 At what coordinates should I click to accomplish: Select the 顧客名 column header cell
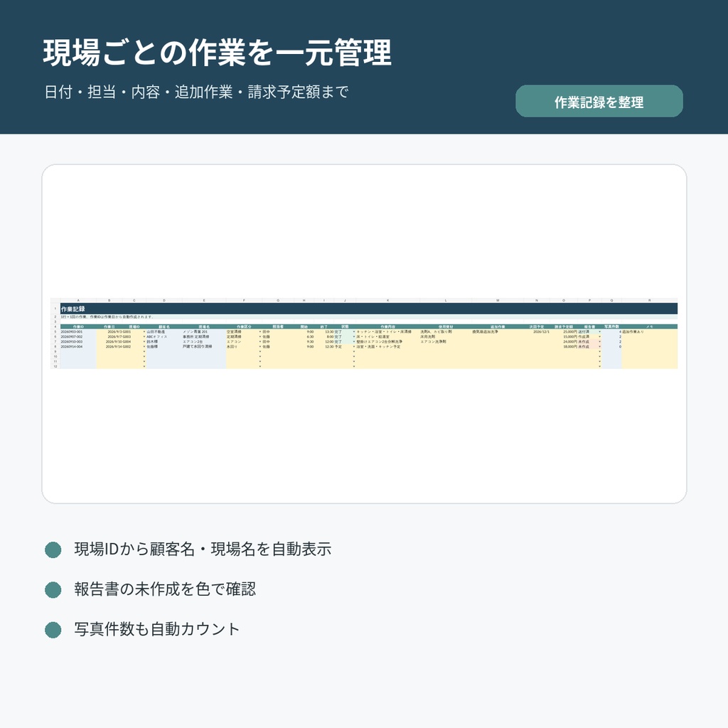coord(164,327)
